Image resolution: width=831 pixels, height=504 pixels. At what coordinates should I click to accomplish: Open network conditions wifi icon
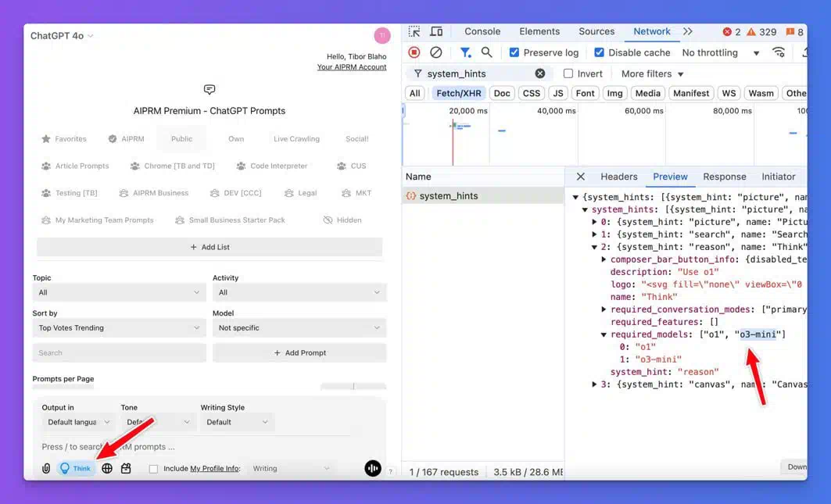pyautogui.click(x=779, y=52)
